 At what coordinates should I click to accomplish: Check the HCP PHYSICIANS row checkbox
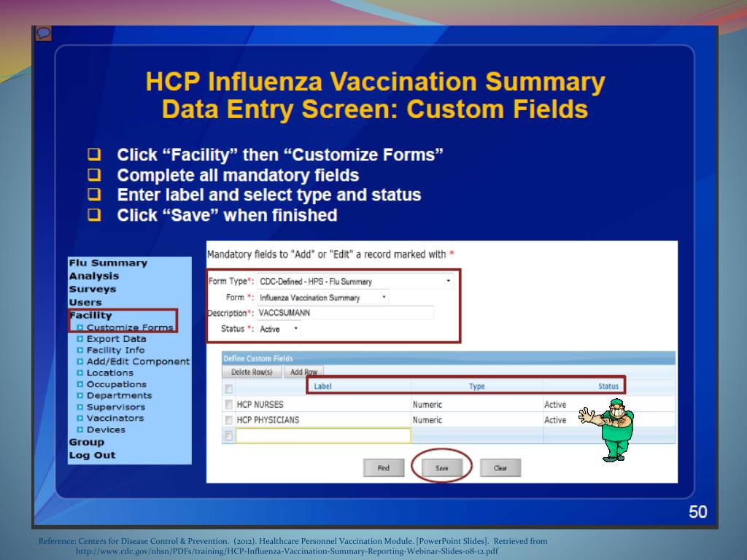228,419
